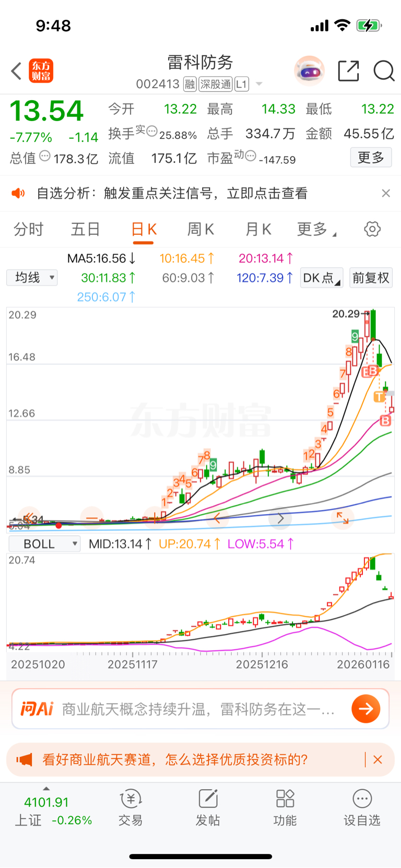Viewport: 401px width, 868px height.
Task: Tap the 10:16.45 moving average value
Action: [x=187, y=258]
